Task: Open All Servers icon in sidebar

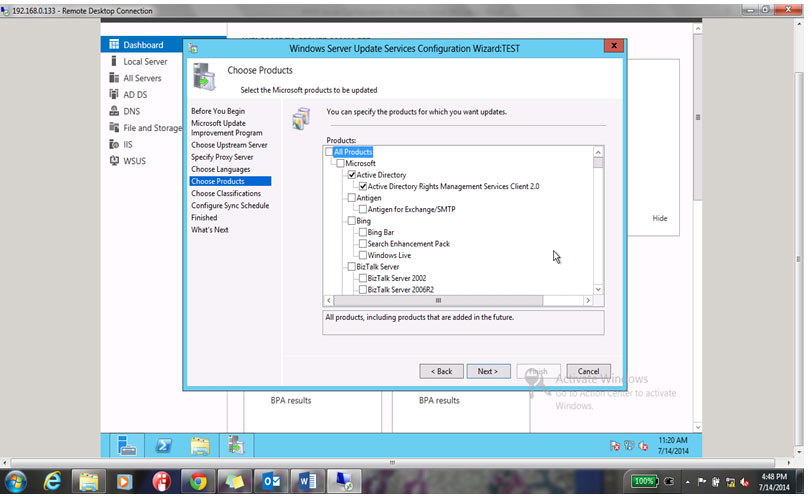Action: 114,78
